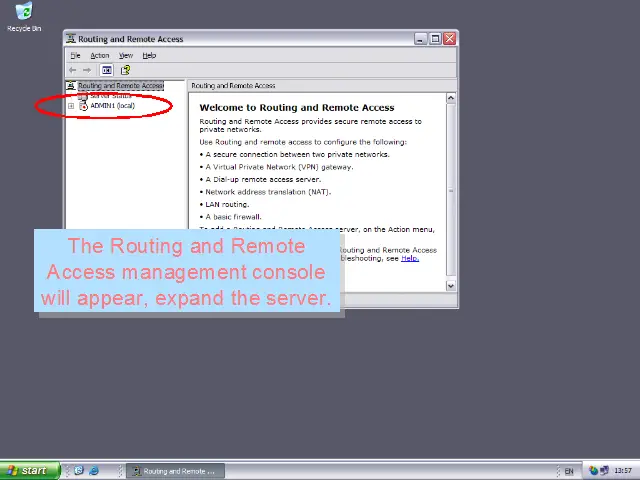640x480 pixels.
Task: Expand the ADMIN1 (local) server node
Action: pos(71,106)
